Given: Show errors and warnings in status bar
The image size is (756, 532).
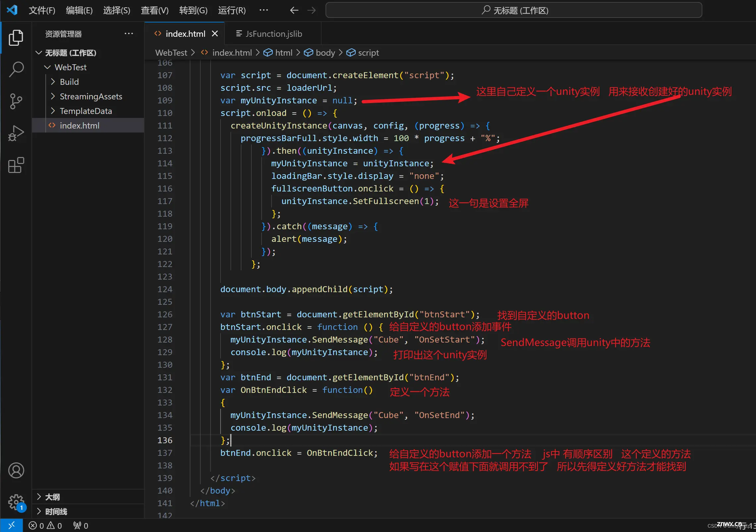Looking at the screenshot, I should (x=45, y=526).
